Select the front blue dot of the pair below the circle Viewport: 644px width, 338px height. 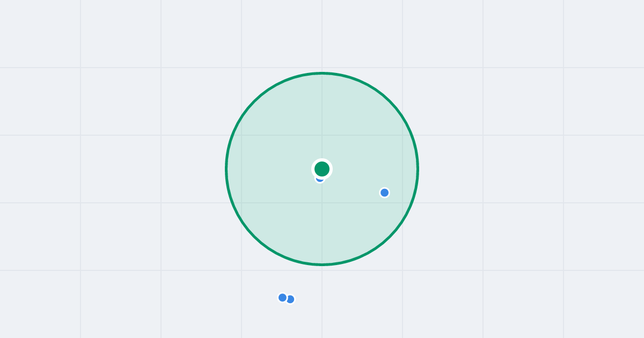coord(282,298)
